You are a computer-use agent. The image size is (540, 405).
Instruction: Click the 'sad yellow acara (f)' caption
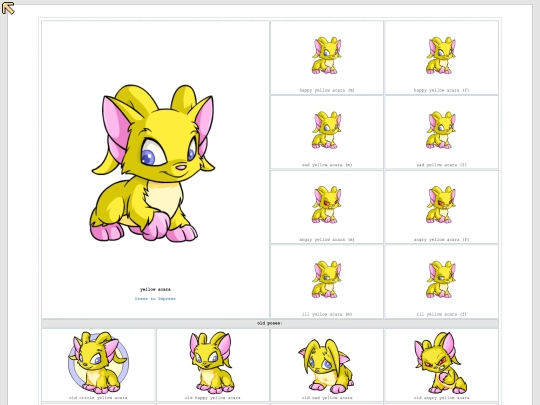pyautogui.click(x=442, y=165)
